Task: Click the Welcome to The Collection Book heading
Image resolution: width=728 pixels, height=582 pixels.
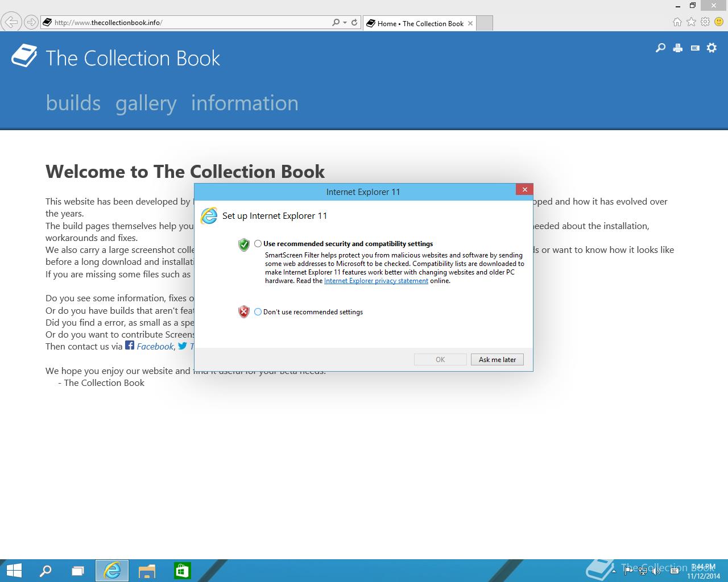Action: pos(185,171)
